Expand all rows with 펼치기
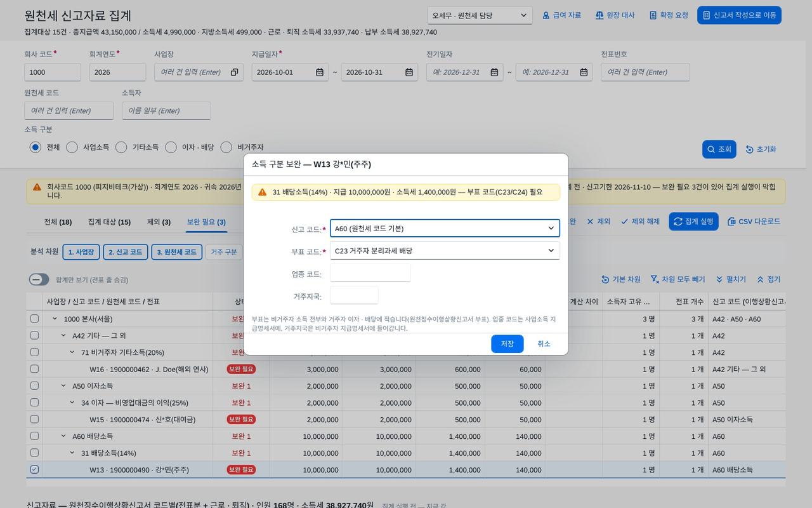This screenshot has height=508, width=812. tap(731, 279)
